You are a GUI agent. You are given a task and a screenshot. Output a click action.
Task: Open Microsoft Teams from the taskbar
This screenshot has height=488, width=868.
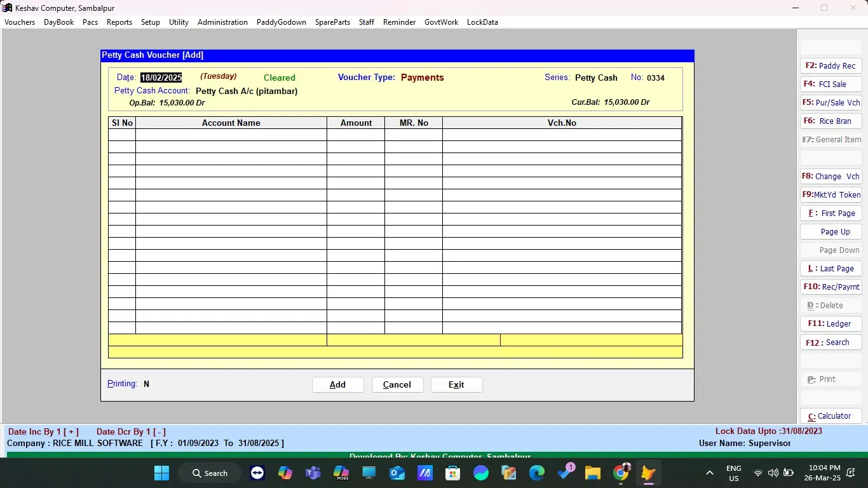coord(313,473)
